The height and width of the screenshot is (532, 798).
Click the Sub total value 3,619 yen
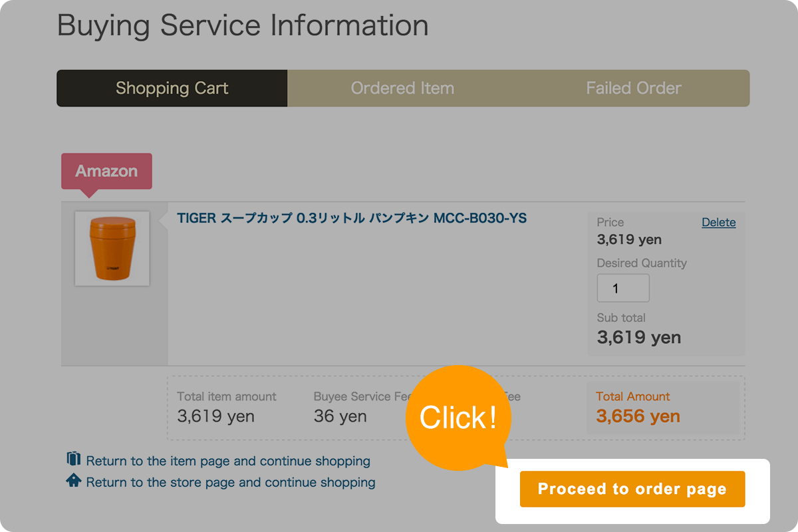pos(639,337)
